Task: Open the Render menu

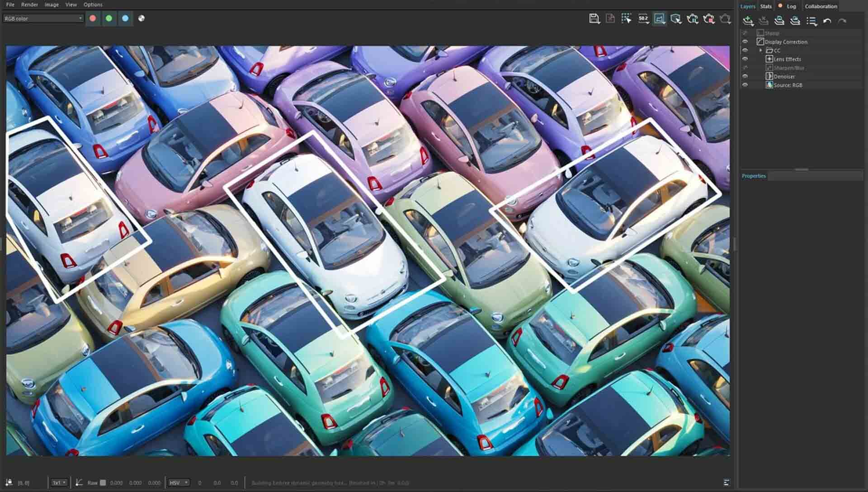Action: [x=29, y=4]
